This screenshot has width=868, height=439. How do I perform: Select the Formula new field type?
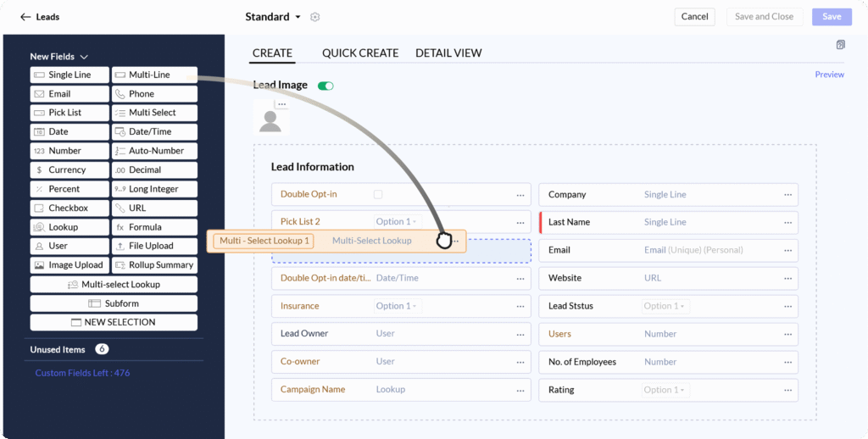(154, 227)
